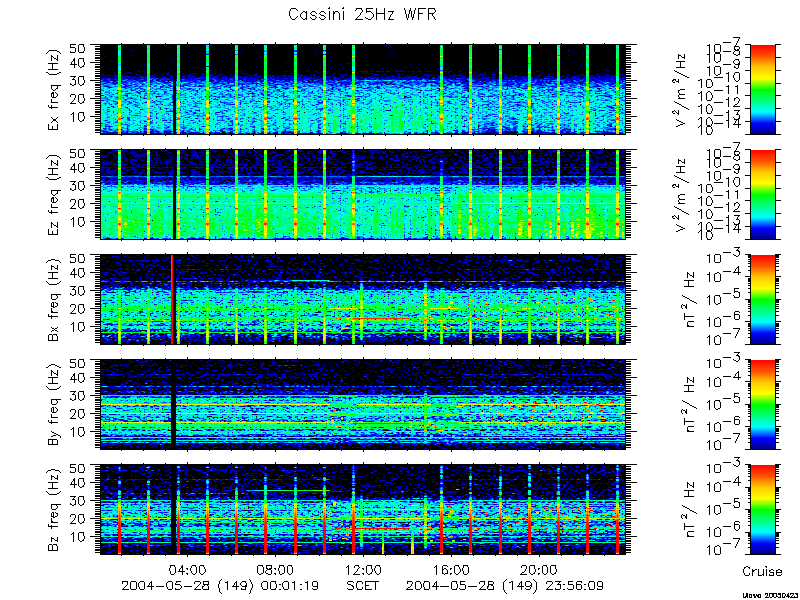This screenshot has height=600, width=800.
Task: Click the black vertical data gap in the By panel
Action: [174, 405]
